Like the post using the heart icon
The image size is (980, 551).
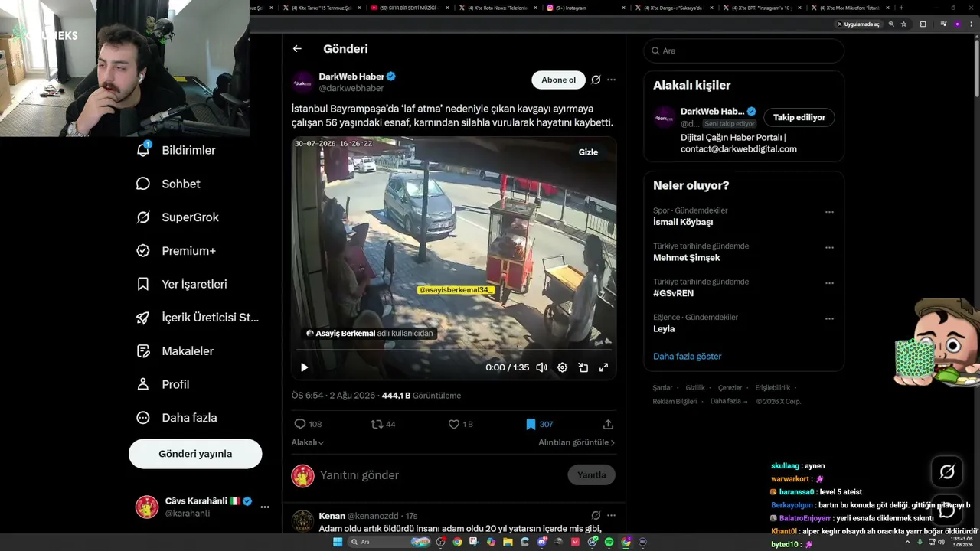[x=453, y=424]
